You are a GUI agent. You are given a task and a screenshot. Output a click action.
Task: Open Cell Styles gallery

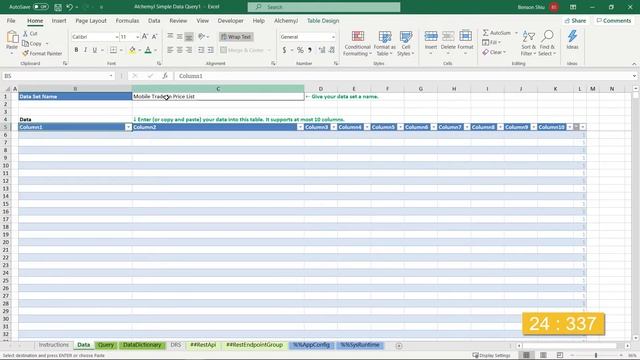[406, 43]
